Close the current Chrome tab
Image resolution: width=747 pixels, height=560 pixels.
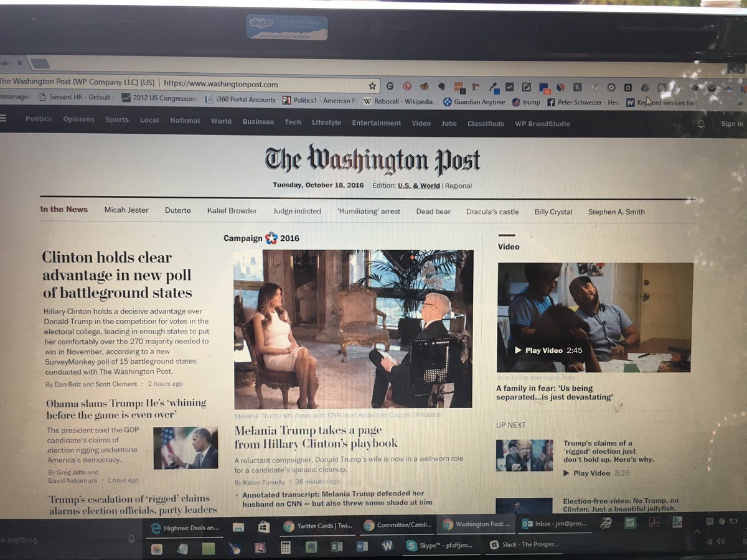[20, 63]
